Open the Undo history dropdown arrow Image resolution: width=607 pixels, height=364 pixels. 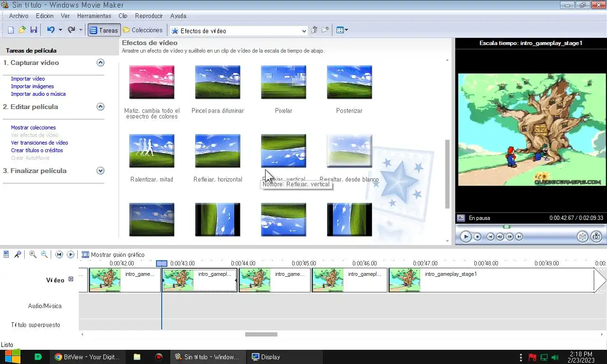[60, 30]
